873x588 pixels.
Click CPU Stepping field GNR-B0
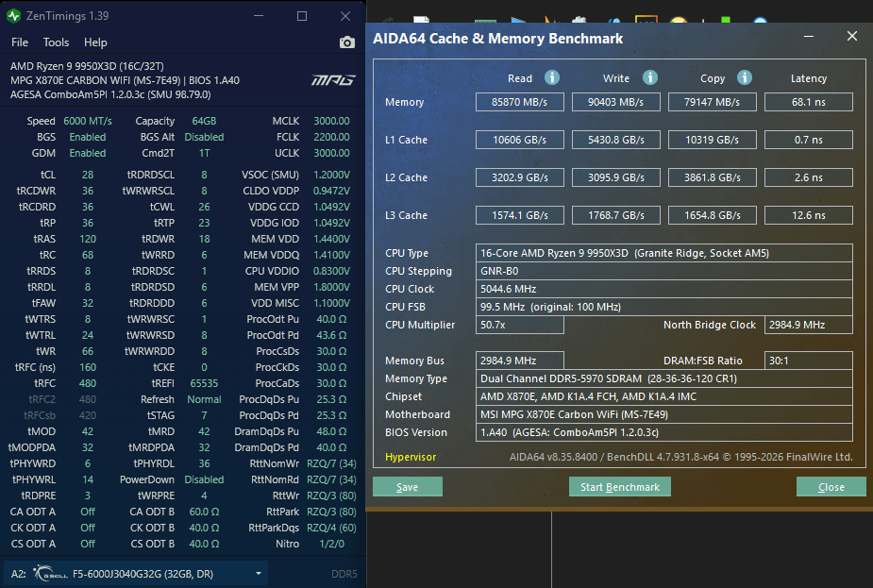pos(663,271)
